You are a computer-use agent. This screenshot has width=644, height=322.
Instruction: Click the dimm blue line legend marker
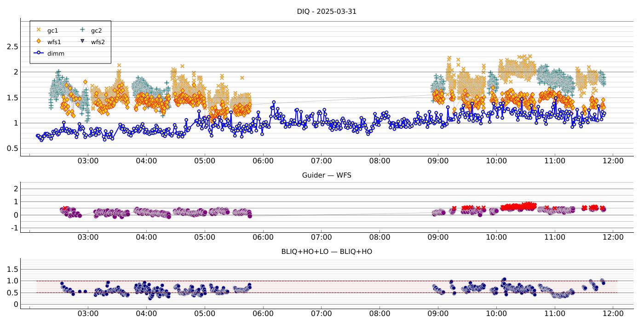coord(39,53)
